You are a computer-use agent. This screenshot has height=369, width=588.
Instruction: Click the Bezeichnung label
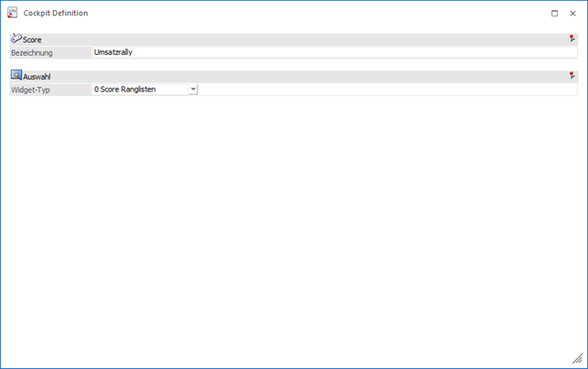pyautogui.click(x=32, y=53)
